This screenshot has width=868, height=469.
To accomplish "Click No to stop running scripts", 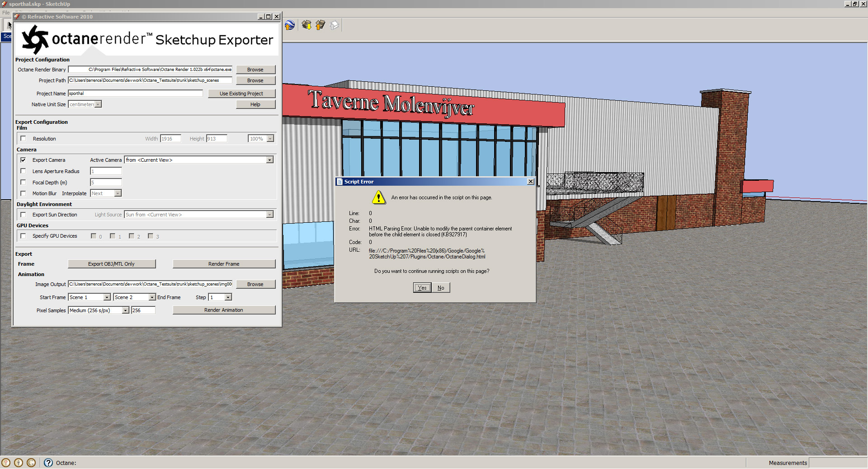I will 441,288.
